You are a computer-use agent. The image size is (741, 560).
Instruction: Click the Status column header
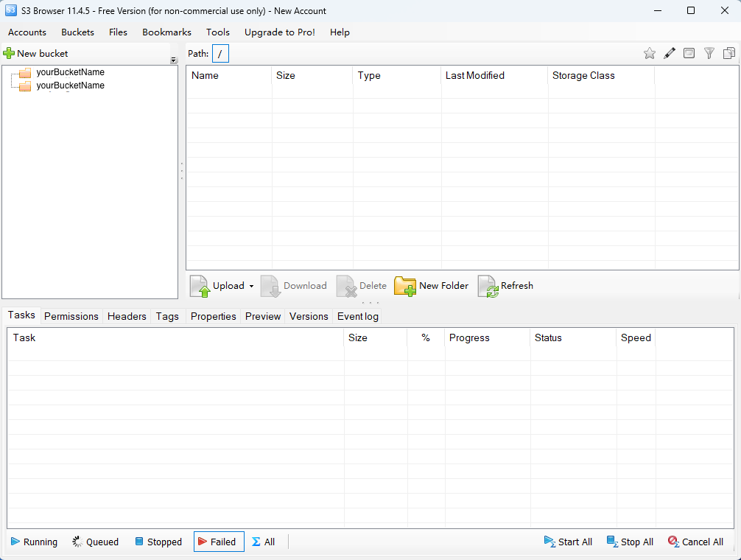coord(573,338)
